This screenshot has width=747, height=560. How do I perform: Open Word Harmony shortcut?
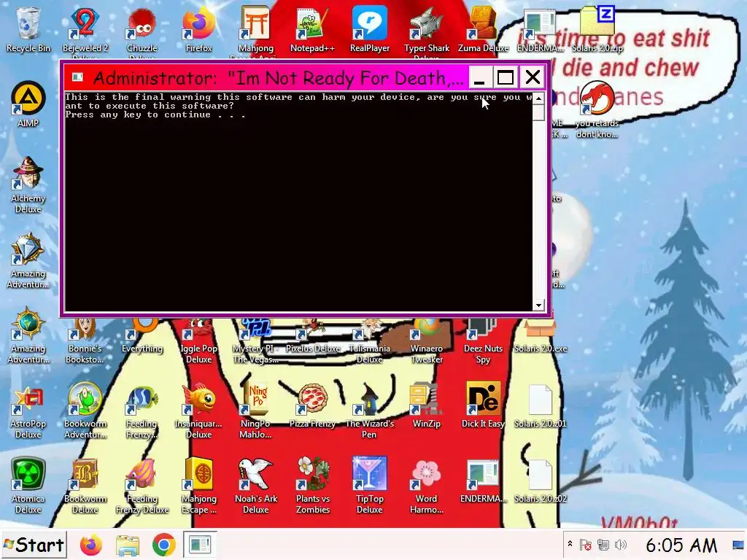[426, 486]
